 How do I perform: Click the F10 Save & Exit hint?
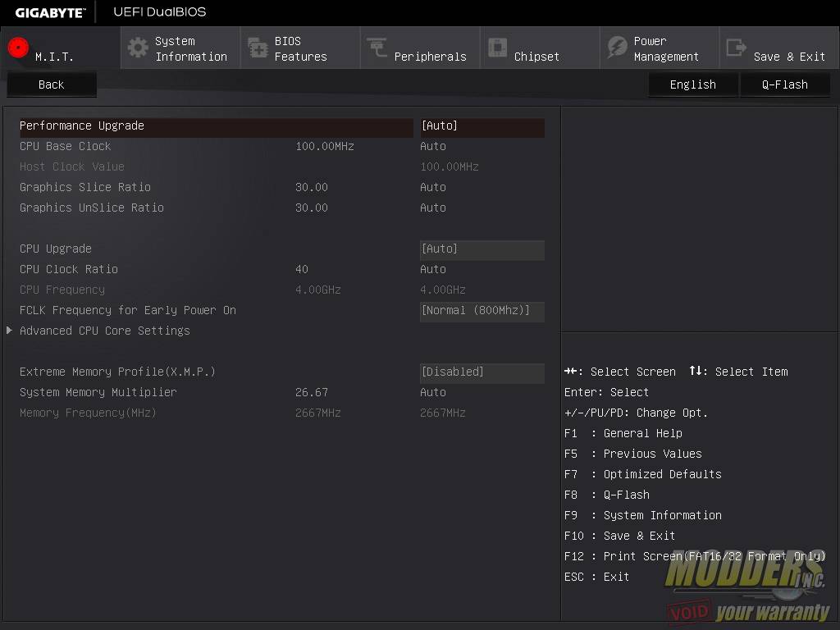(619, 536)
